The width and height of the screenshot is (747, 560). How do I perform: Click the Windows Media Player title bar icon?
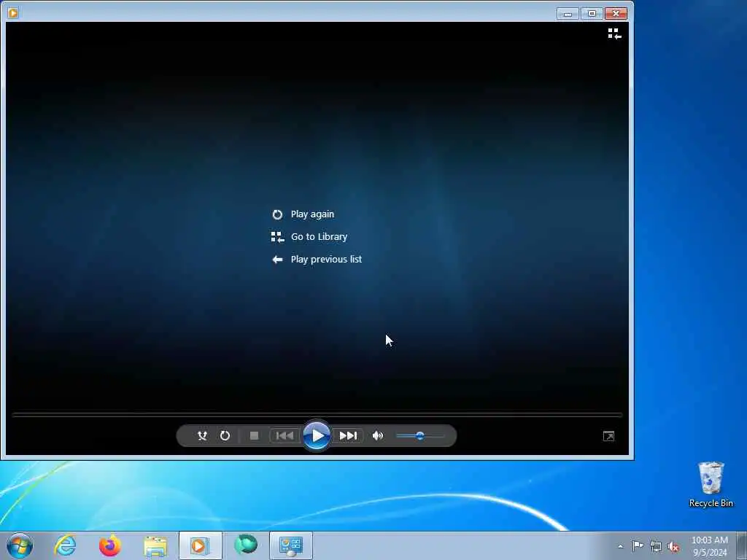click(x=13, y=13)
